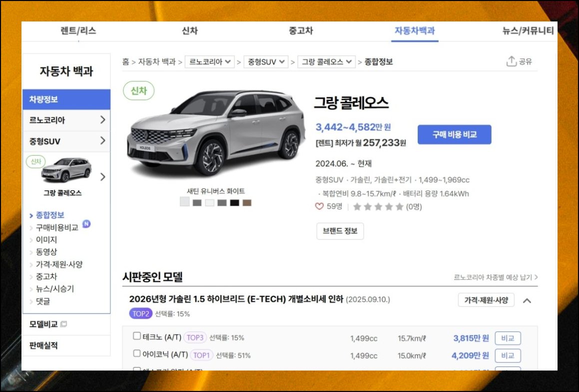Screen dimensions: 579x392
Task: Open 가격·제원·사양 in the sidebar list
Action: (x=59, y=264)
